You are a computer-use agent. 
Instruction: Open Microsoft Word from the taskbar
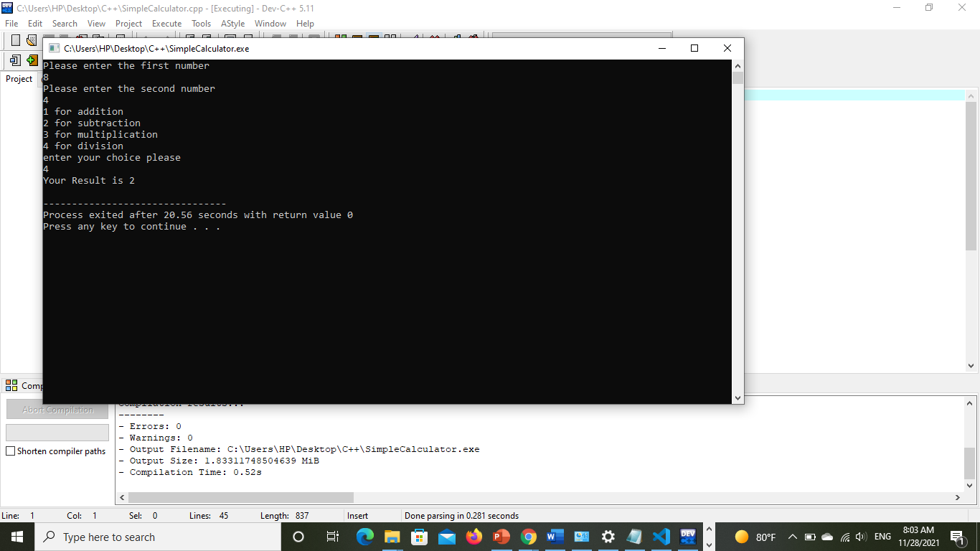(x=554, y=536)
